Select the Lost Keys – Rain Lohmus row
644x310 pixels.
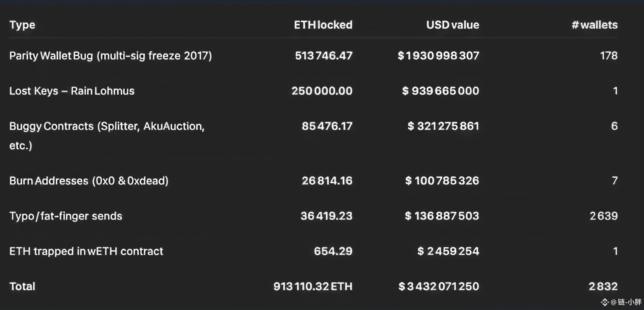pos(72,91)
